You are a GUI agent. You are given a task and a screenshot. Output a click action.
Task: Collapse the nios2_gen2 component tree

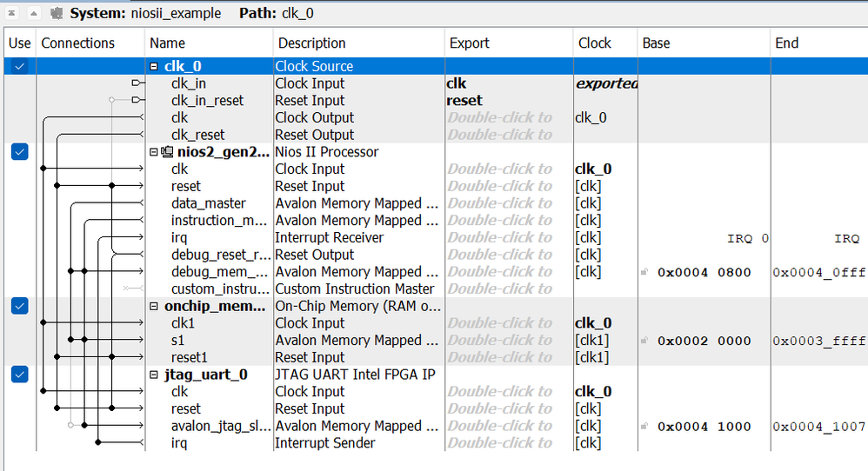(154, 151)
